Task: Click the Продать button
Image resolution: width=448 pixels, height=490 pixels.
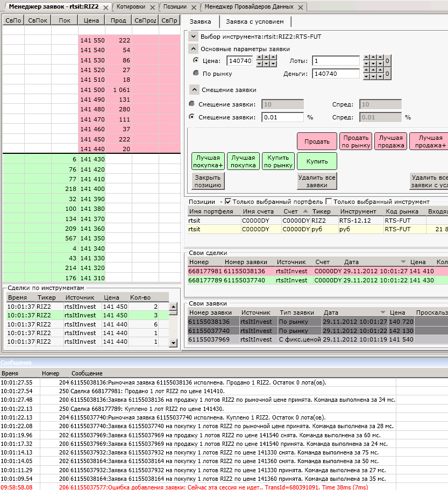Action: pos(317,141)
